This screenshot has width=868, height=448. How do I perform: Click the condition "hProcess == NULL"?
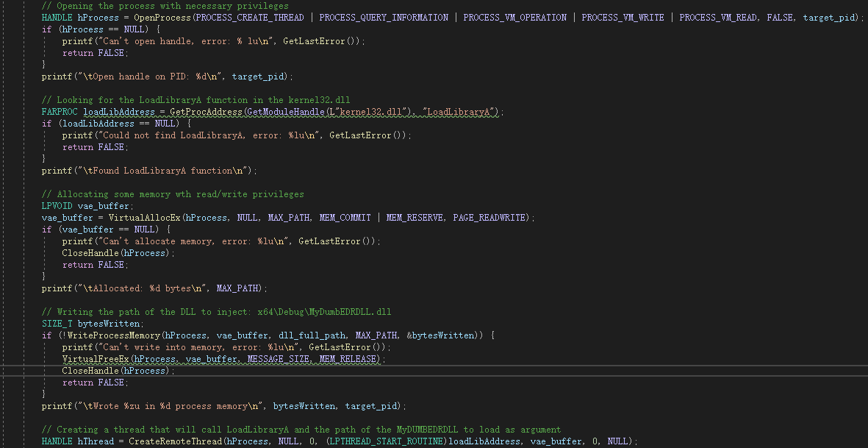coord(104,29)
